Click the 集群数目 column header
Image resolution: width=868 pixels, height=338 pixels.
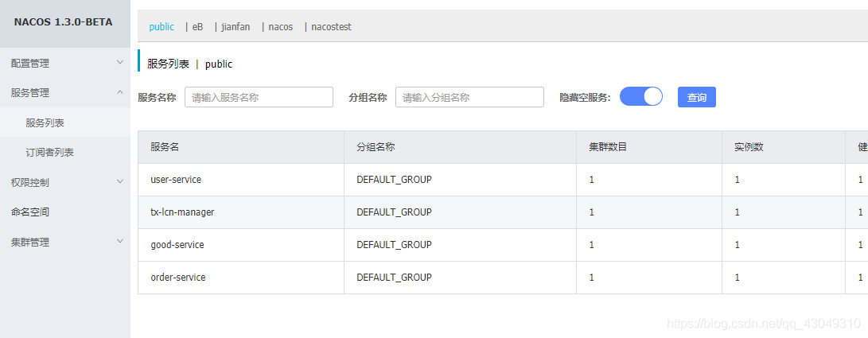click(608, 147)
